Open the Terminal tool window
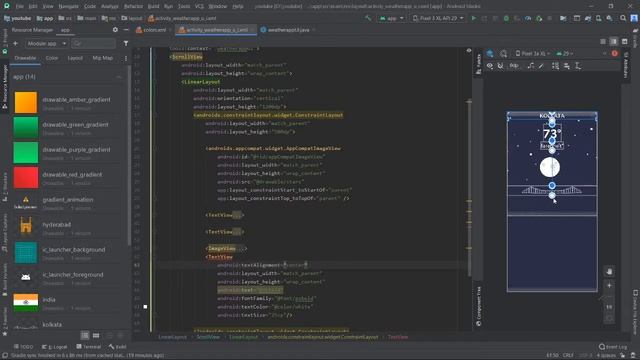 point(88,347)
